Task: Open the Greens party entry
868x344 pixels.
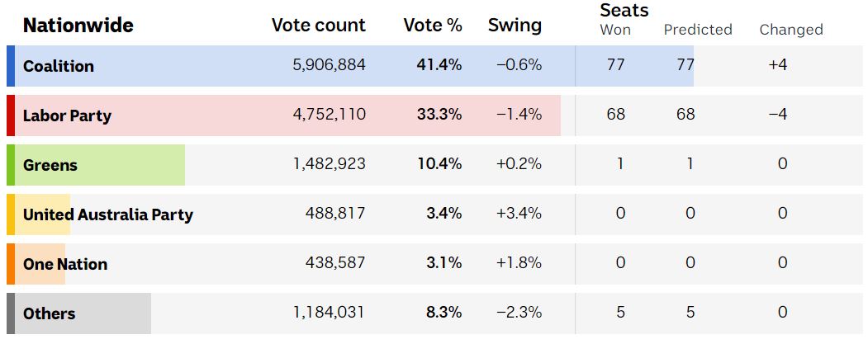Action: [x=50, y=165]
